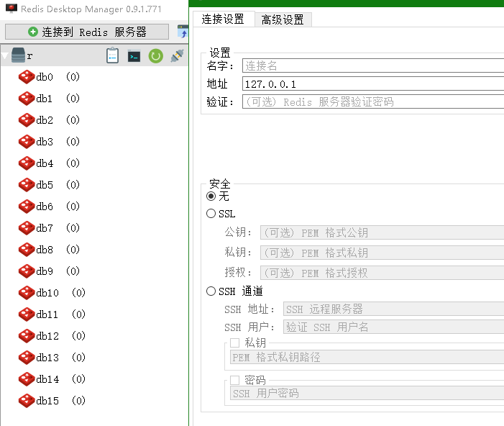Viewport: 504px width, 426px height.
Task: Click the 名字 connection name field
Action: 373,65
